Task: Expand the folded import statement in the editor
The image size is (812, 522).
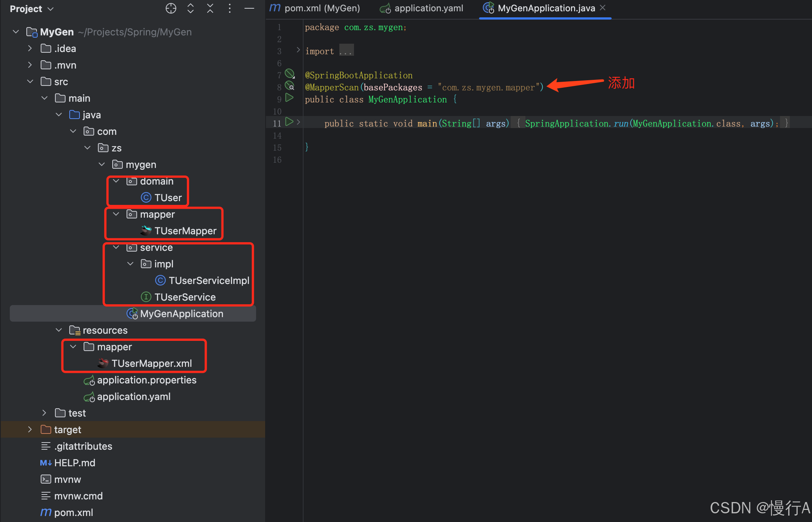Action: pos(346,50)
